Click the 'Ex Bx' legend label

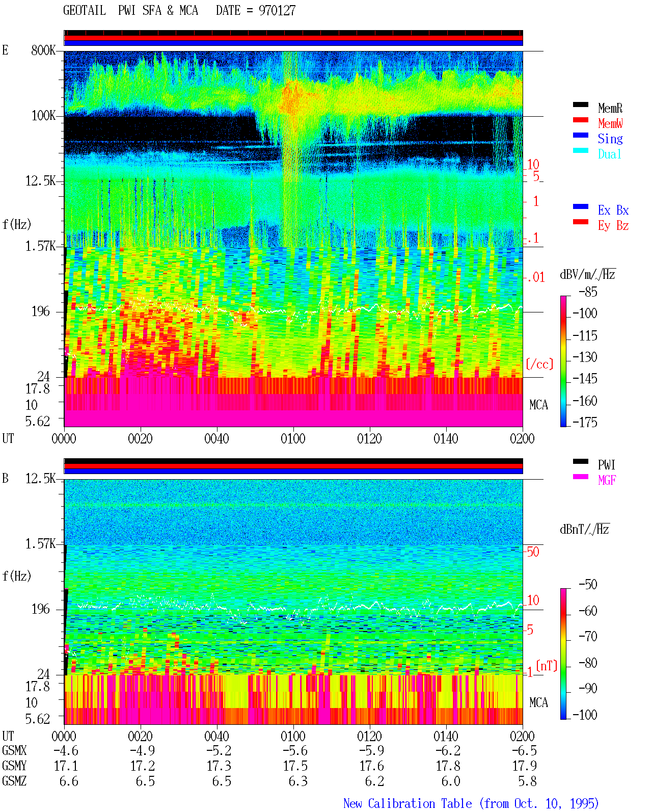click(613, 210)
